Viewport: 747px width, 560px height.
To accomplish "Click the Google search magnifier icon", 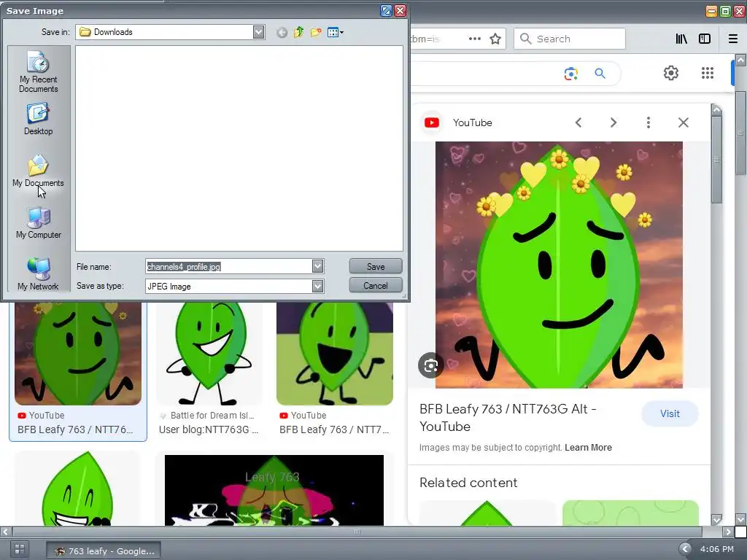I will [x=600, y=74].
